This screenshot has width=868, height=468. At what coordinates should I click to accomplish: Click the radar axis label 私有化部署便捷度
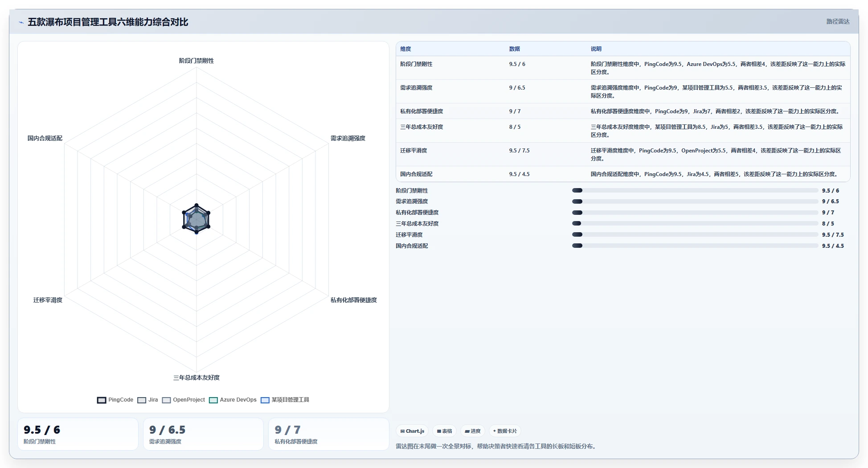click(354, 300)
